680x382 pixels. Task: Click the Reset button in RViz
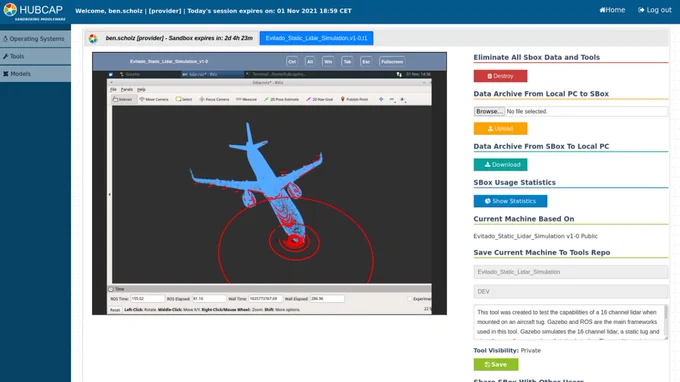(x=114, y=310)
